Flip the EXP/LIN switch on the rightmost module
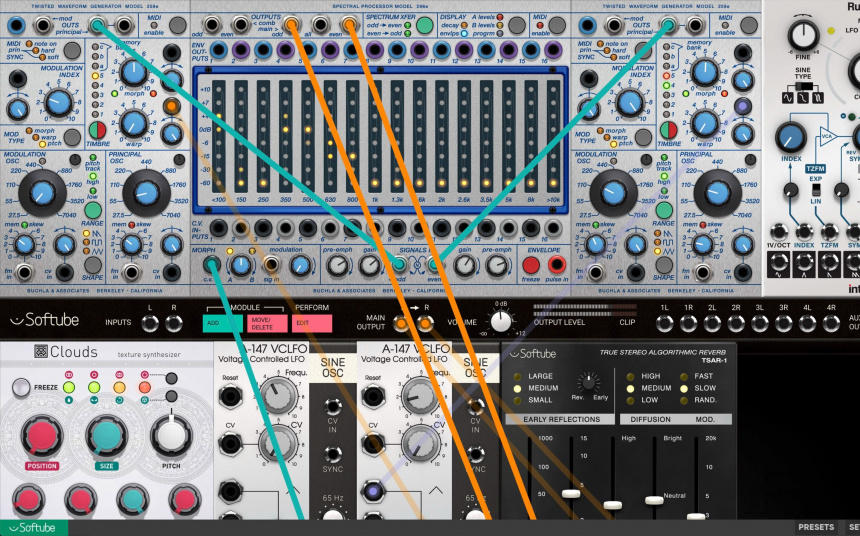860x536 pixels. coord(816,189)
